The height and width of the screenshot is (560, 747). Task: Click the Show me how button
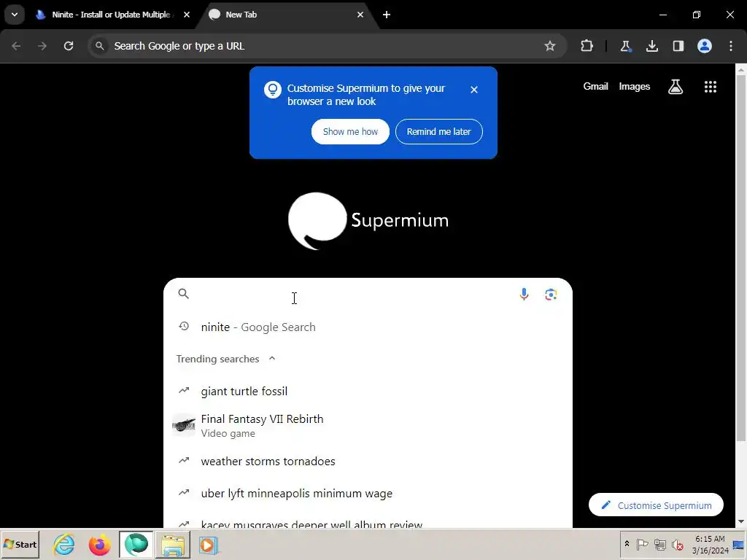[350, 131]
